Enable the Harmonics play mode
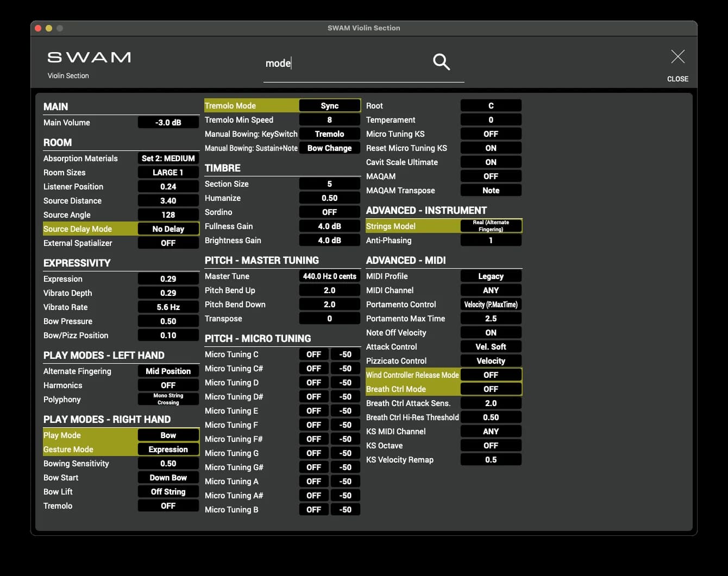Image resolution: width=728 pixels, height=576 pixels. click(168, 385)
